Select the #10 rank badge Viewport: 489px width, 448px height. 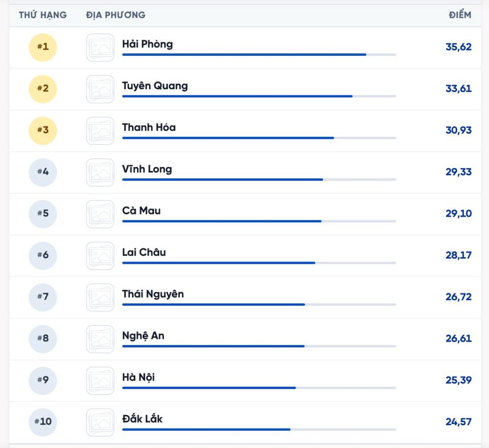click(43, 422)
